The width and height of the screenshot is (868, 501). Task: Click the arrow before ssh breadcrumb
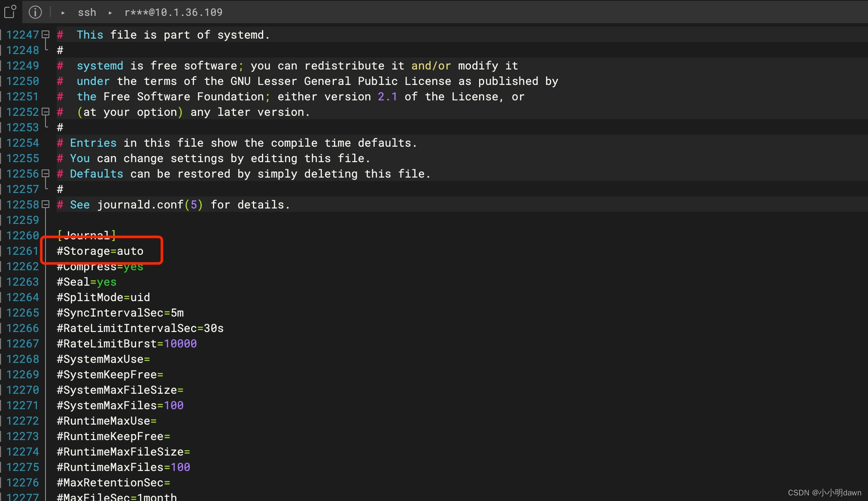tap(63, 13)
